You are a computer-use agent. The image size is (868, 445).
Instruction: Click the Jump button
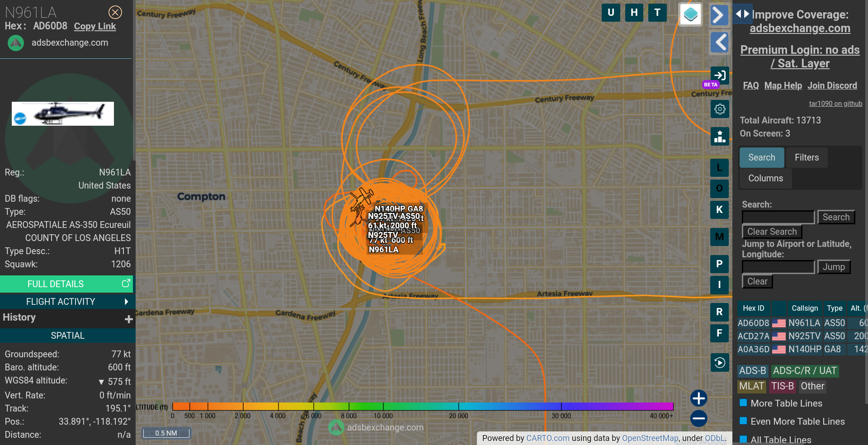click(834, 267)
